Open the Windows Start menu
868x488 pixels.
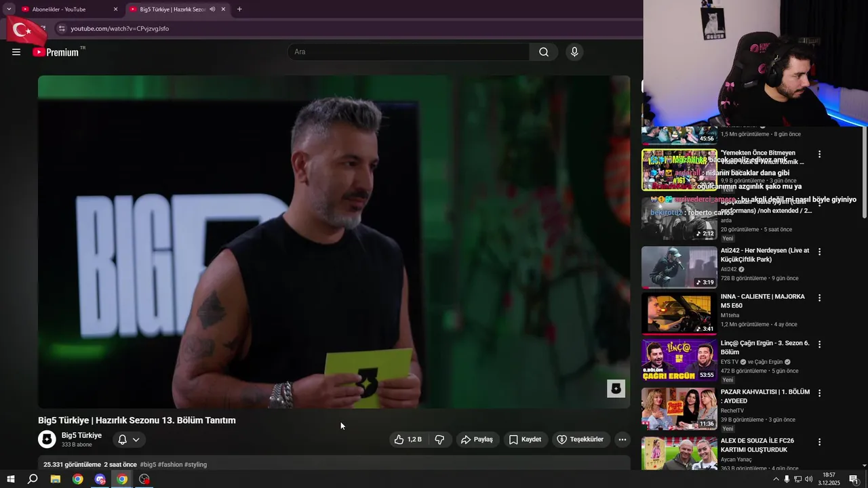click(11, 479)
